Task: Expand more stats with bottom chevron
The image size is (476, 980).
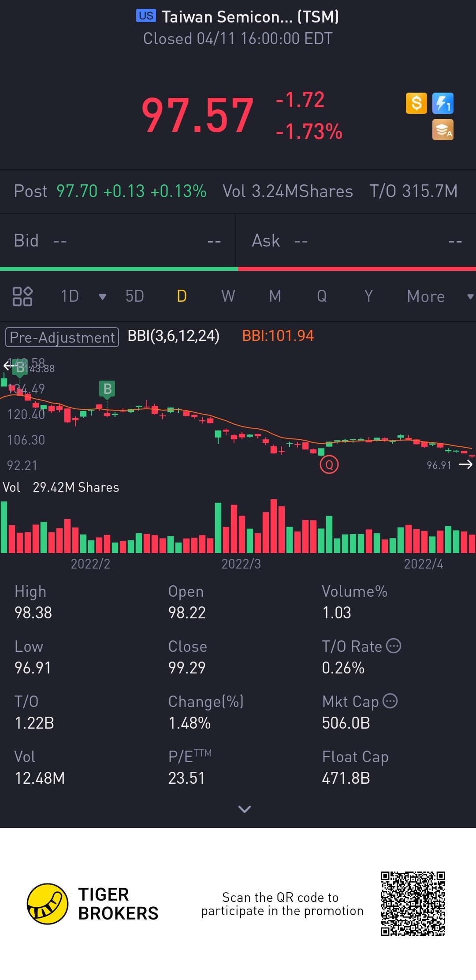Action: (x=244, y=809)
